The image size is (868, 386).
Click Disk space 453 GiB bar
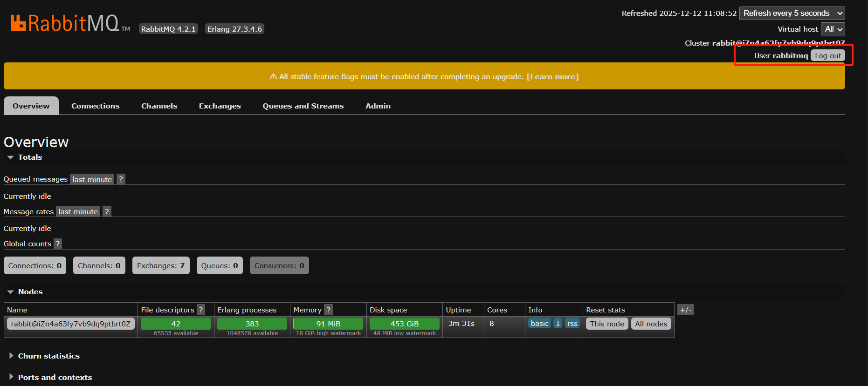click(x=405, y=324)
